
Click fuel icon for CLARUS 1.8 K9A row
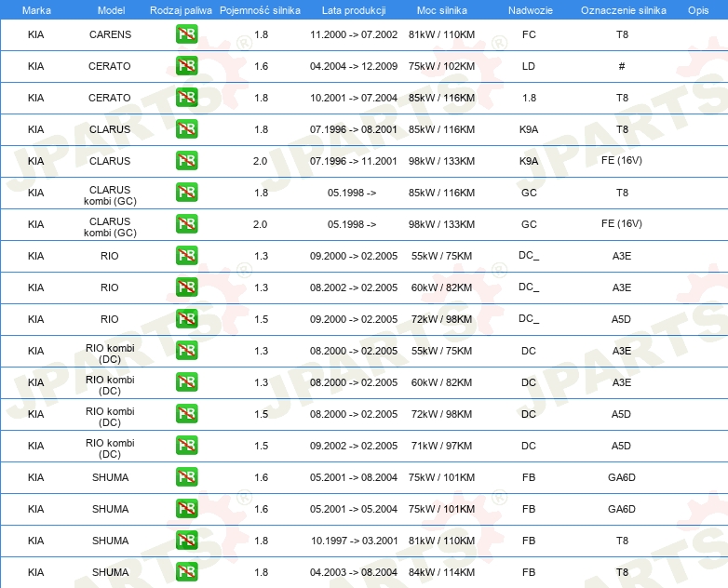tap(186, 129)
